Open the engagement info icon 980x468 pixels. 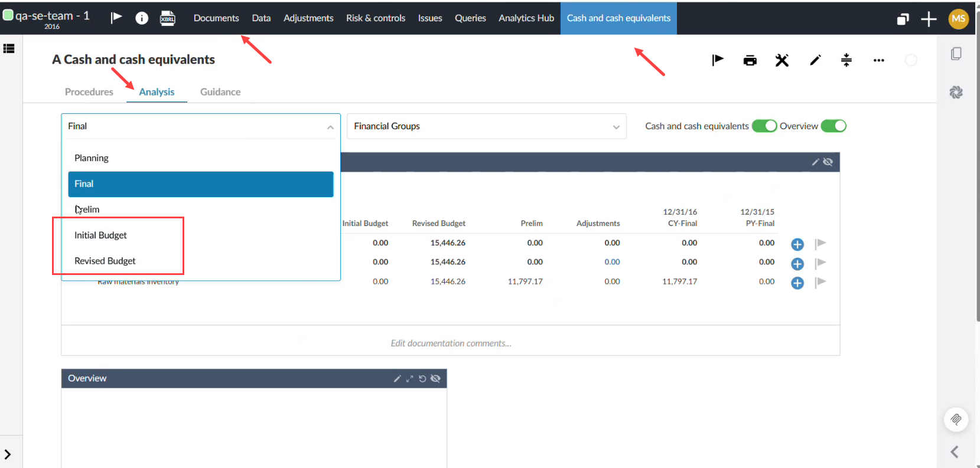click(x=142, y=18)
